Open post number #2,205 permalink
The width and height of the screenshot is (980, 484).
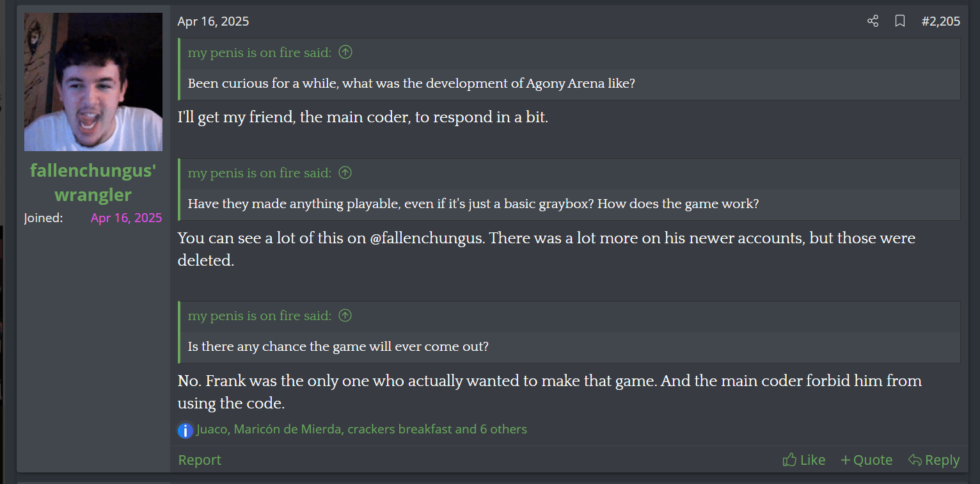(x=940, y=21)
